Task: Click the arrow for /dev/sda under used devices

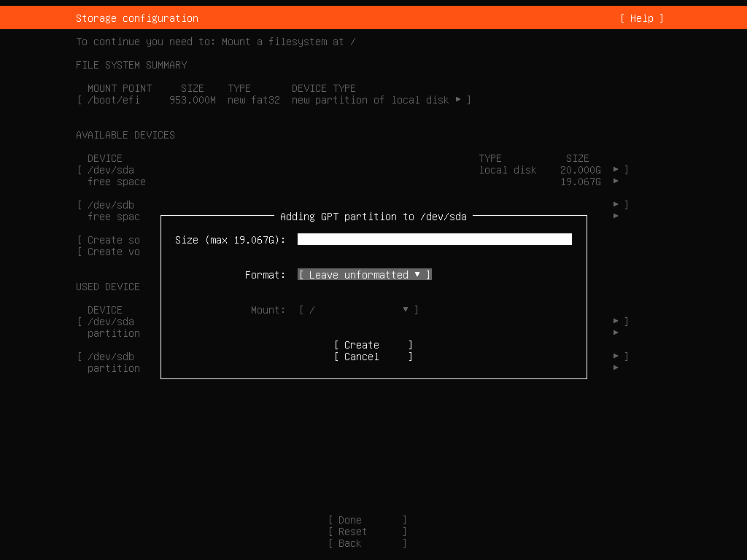Action: [616, 322]
